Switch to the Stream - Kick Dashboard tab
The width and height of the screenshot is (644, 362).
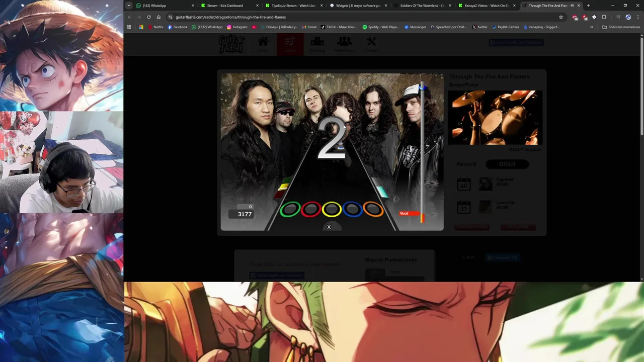230,6
